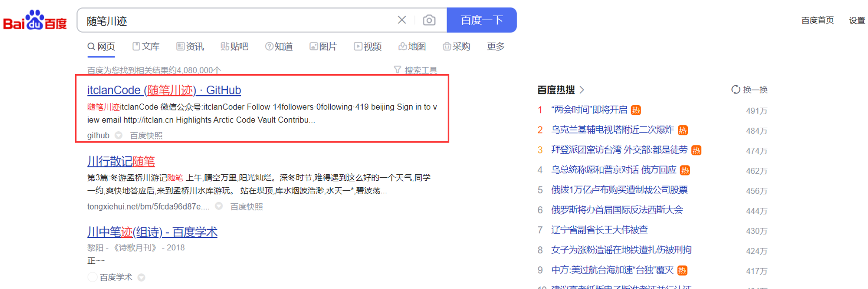Screen dimensions: 868x289
Task: Switch to the 知道 tab
Action: pyautogui.click(x=279, y=47)
